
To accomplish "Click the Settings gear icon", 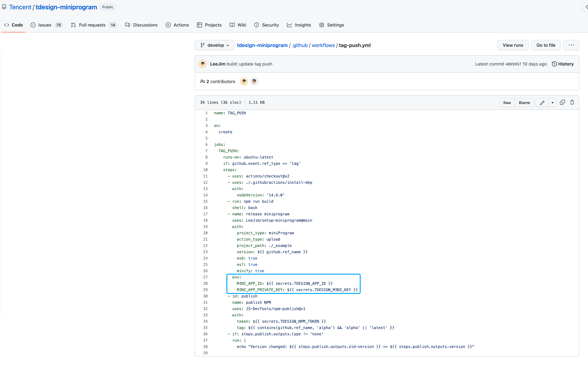I will pos(322,25).
